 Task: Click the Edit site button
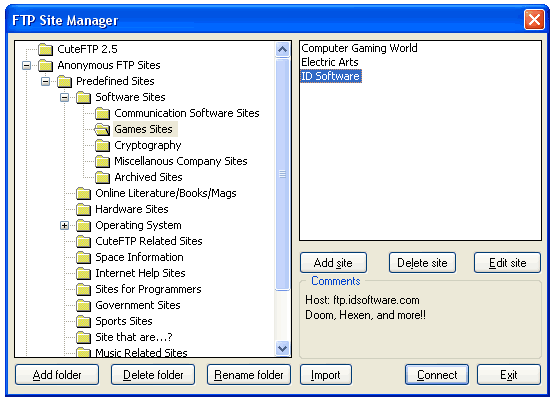[x=507, y=263]
